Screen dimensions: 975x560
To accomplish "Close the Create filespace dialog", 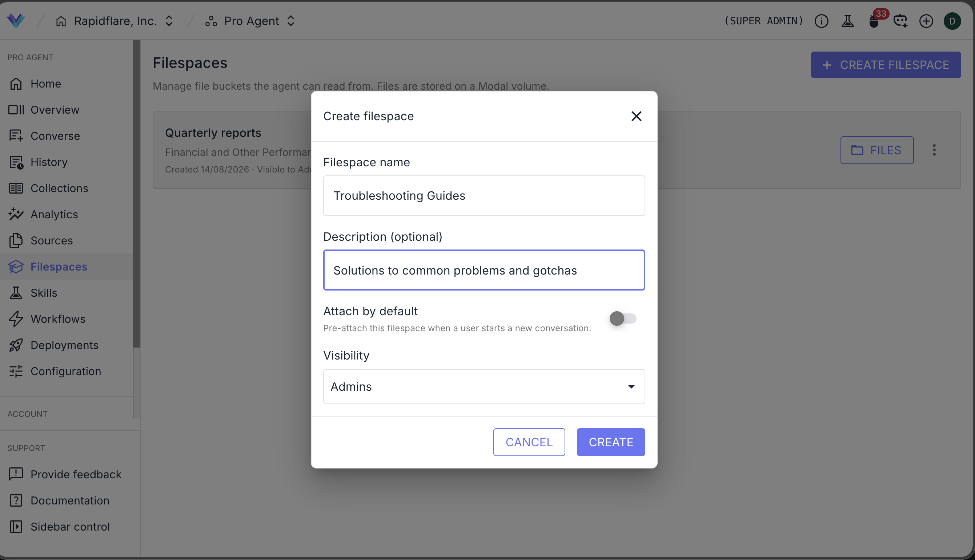I will [636, 116].
